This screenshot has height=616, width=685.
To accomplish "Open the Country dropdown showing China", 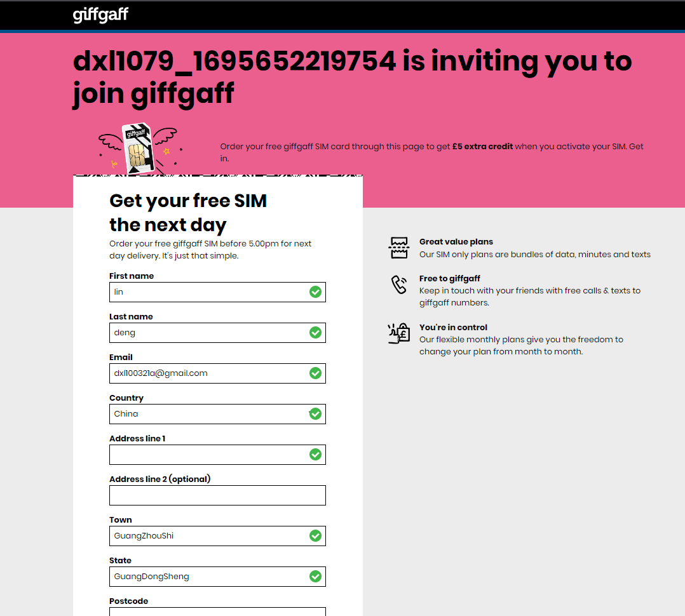I will 217,414.
